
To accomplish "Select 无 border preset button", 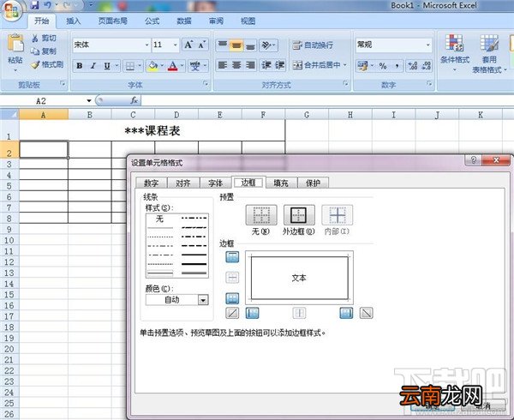I will (261, 215).
